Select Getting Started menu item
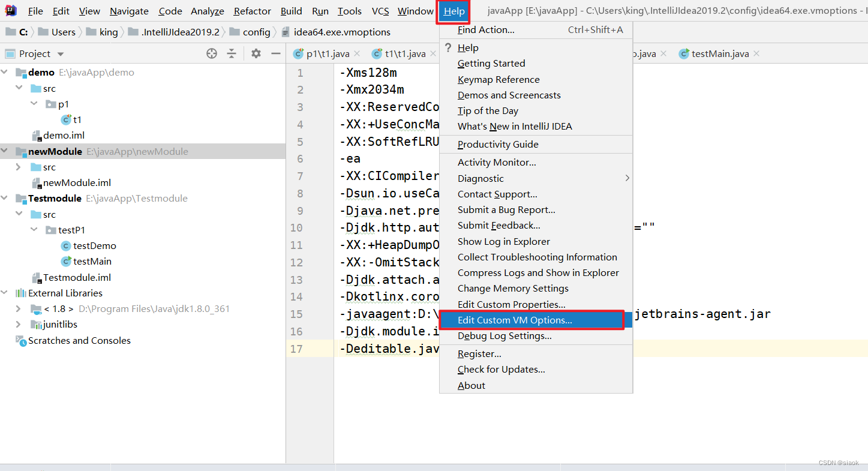Screen dimensions: 868x471 point(536,63)
